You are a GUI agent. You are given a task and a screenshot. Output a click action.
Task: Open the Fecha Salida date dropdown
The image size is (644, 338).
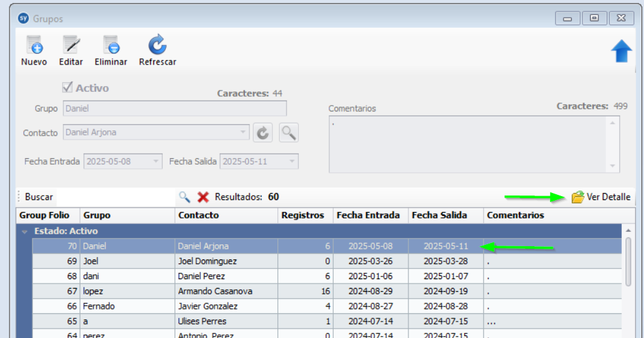tap(292, 161)
